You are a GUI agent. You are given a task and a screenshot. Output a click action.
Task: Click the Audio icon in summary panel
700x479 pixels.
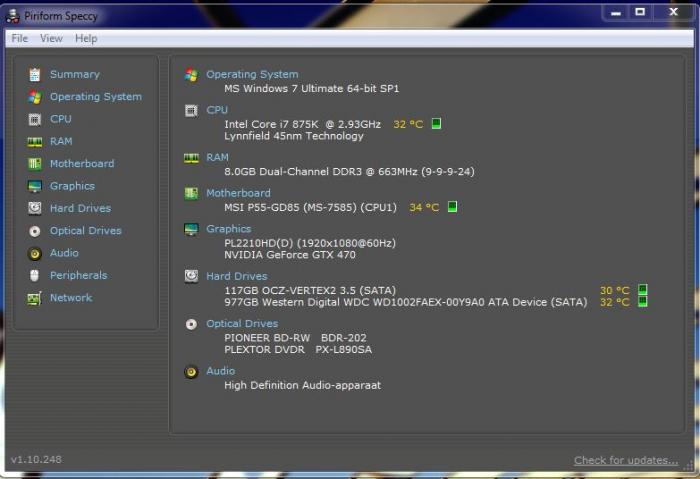(192, 371)
